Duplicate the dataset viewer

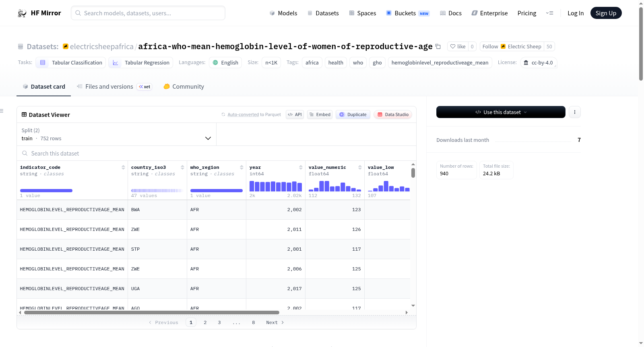353,114
